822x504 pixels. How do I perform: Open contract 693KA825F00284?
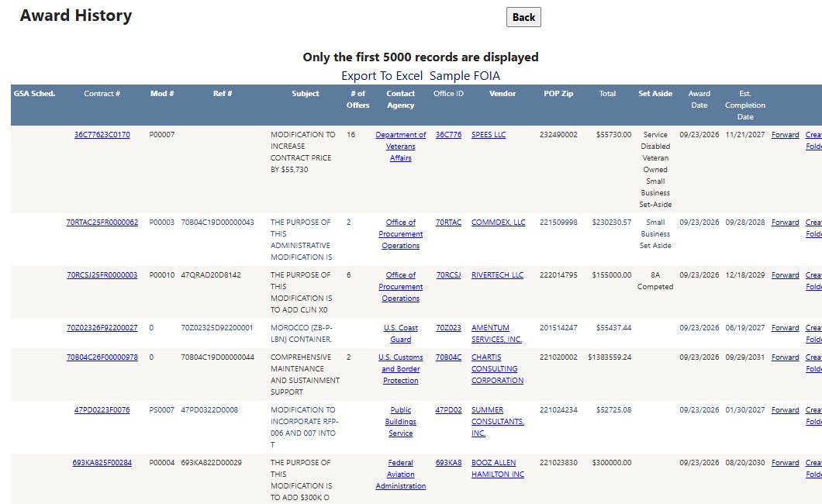pos(102,463)
